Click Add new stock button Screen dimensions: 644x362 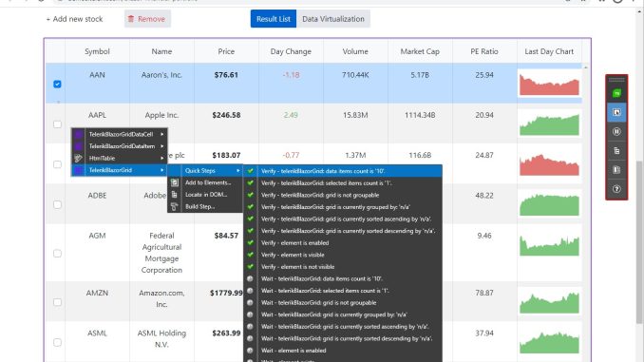click(74, 19)
